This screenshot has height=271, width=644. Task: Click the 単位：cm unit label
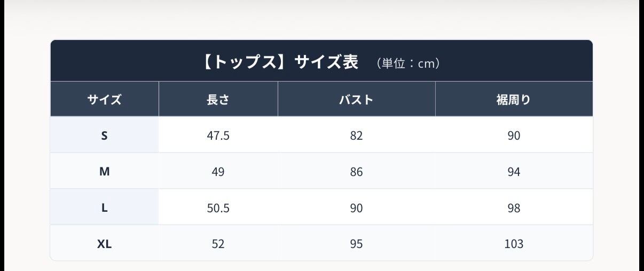[x=408, y=64]
